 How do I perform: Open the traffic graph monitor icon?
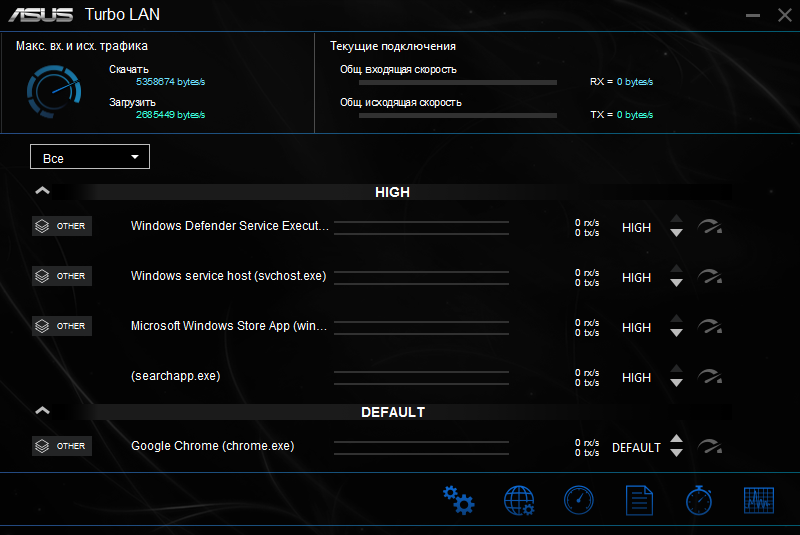759,500
